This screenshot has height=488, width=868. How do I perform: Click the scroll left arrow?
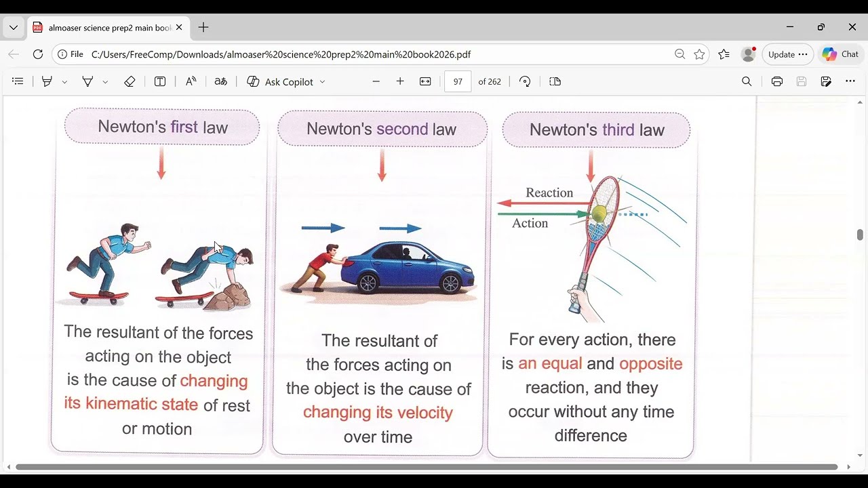9,467
